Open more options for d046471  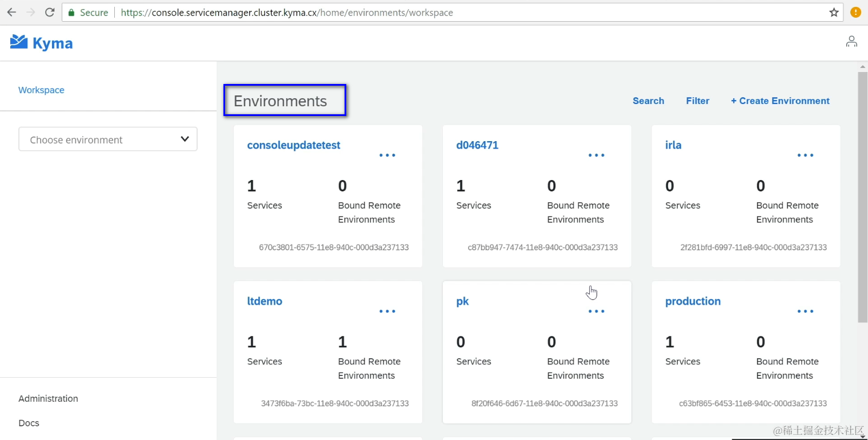597,155
